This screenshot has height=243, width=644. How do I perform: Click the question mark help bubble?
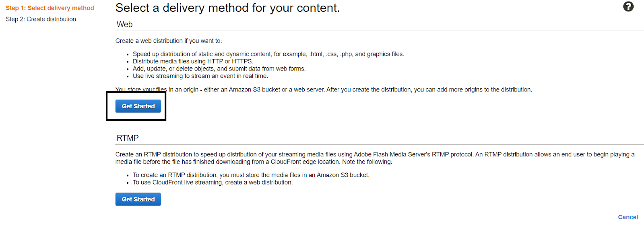click(628, 6)
